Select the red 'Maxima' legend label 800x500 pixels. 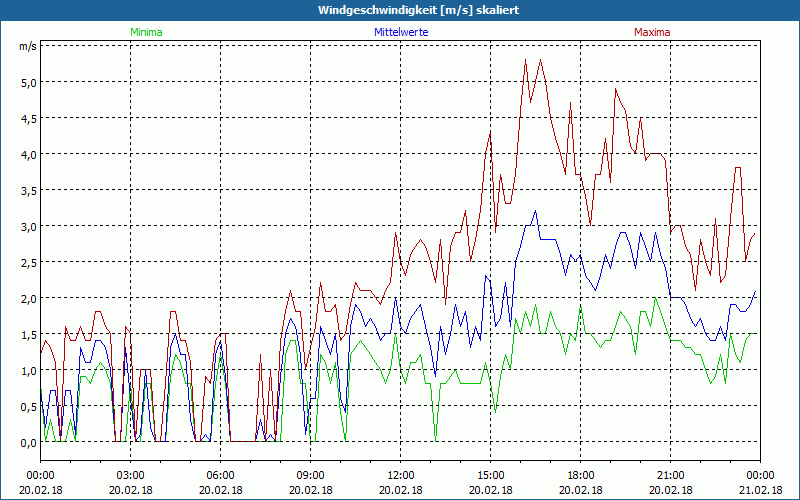tap(652, 32)
